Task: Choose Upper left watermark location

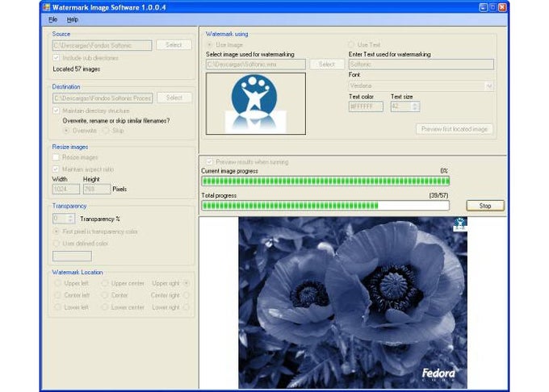Action: point(58,283)
